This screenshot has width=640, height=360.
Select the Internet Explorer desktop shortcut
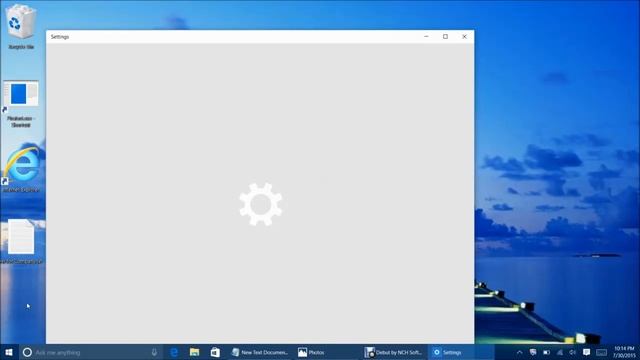[21, 169]
